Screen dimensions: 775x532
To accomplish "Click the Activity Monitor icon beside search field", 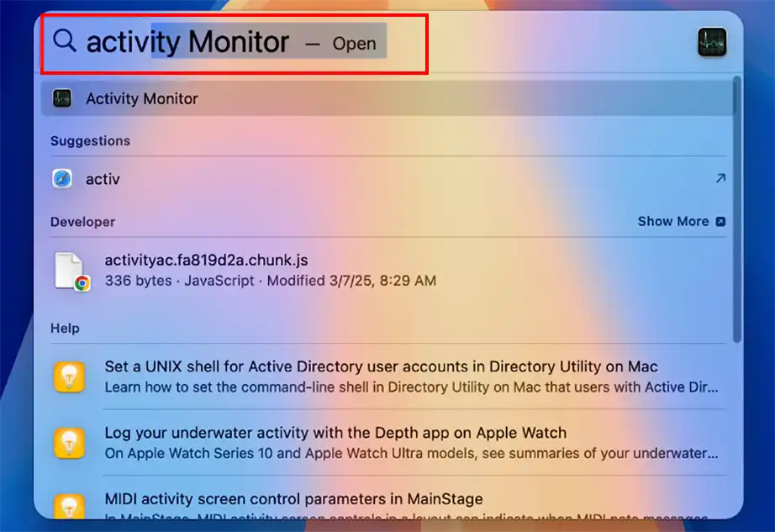I will (x=712, y=43).
